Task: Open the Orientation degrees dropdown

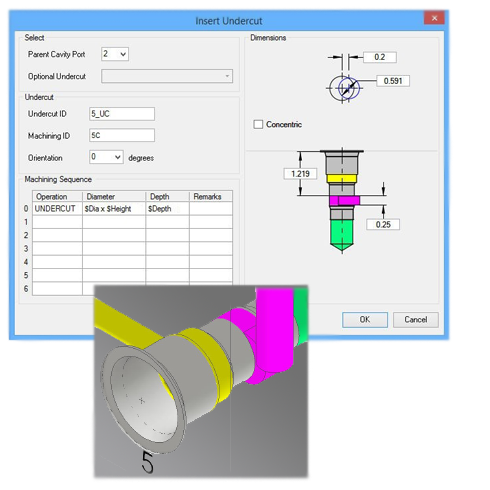Action: pos(106,157)
